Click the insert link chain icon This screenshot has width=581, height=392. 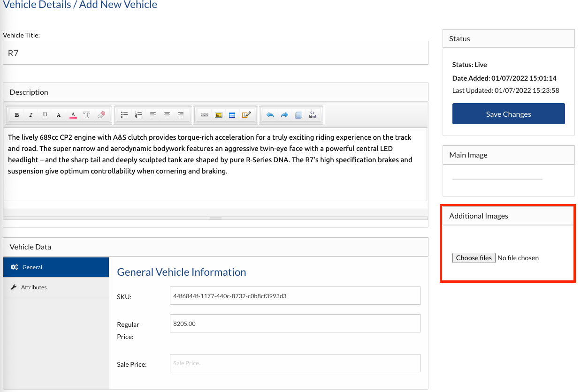pyautogui.click(x=204, y=115)
